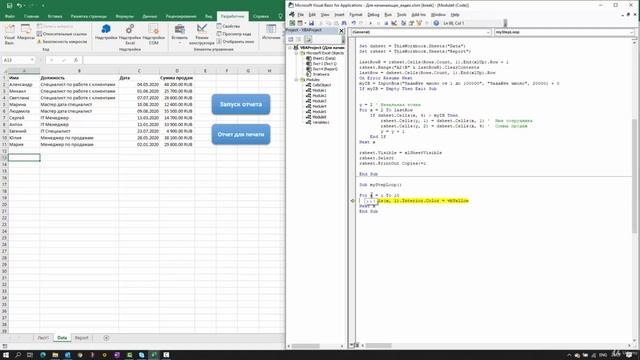This screenshot has width=640, height=360.
Task: Select cell containing Александр
Action: click(24, 84)
